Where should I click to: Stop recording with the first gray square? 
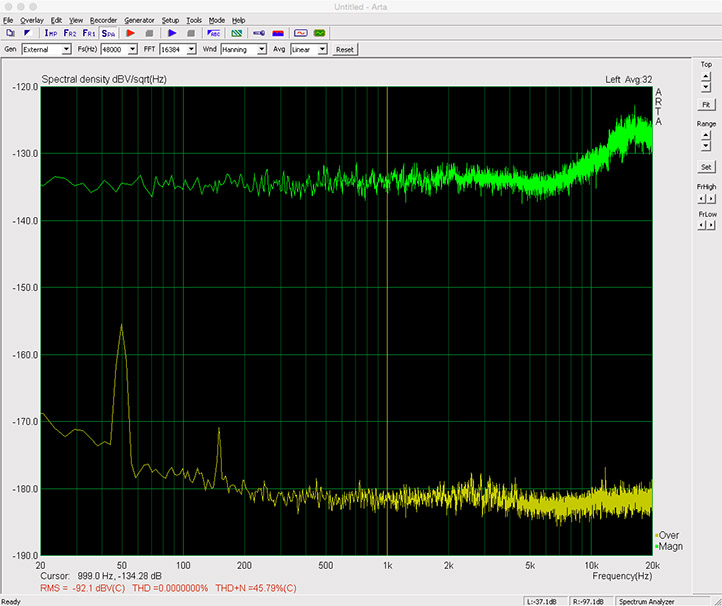point(149,33)
